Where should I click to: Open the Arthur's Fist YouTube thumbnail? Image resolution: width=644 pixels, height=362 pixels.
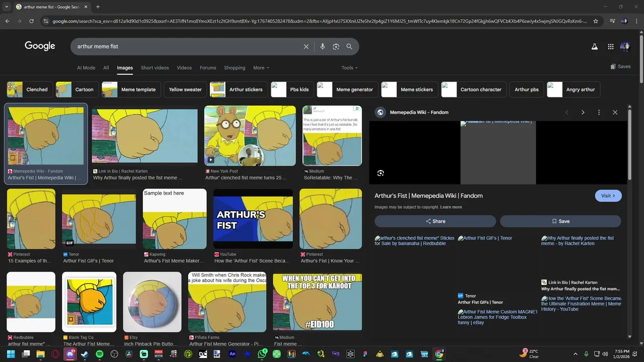pos(253,219)
